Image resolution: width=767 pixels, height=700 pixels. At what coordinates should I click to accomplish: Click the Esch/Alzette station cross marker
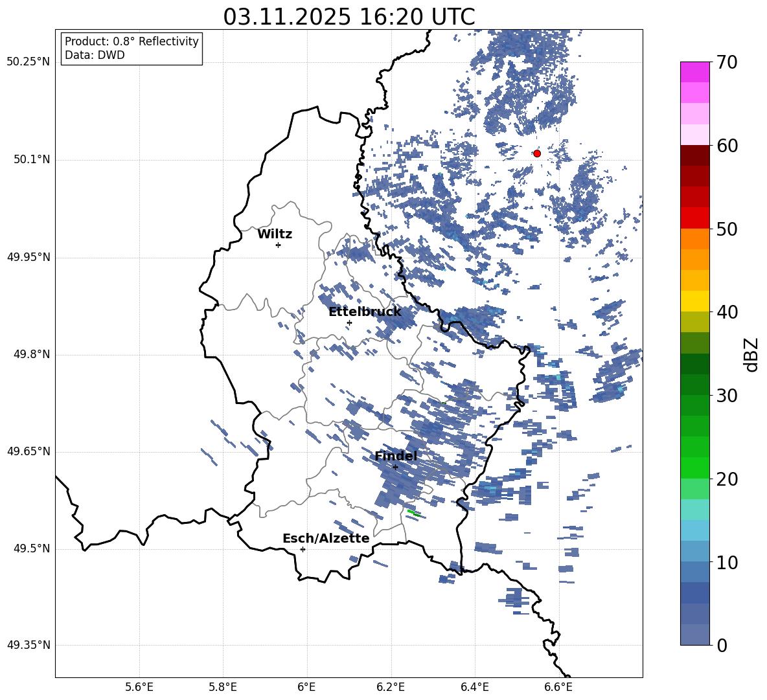[303, 549]
